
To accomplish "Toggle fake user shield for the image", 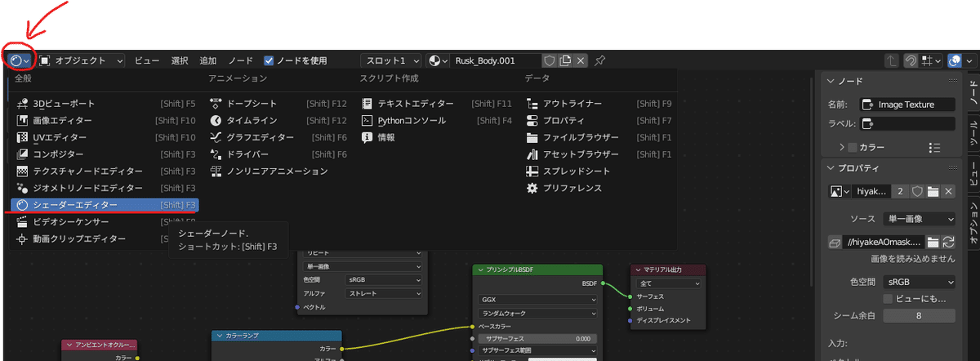I will 917,191.
